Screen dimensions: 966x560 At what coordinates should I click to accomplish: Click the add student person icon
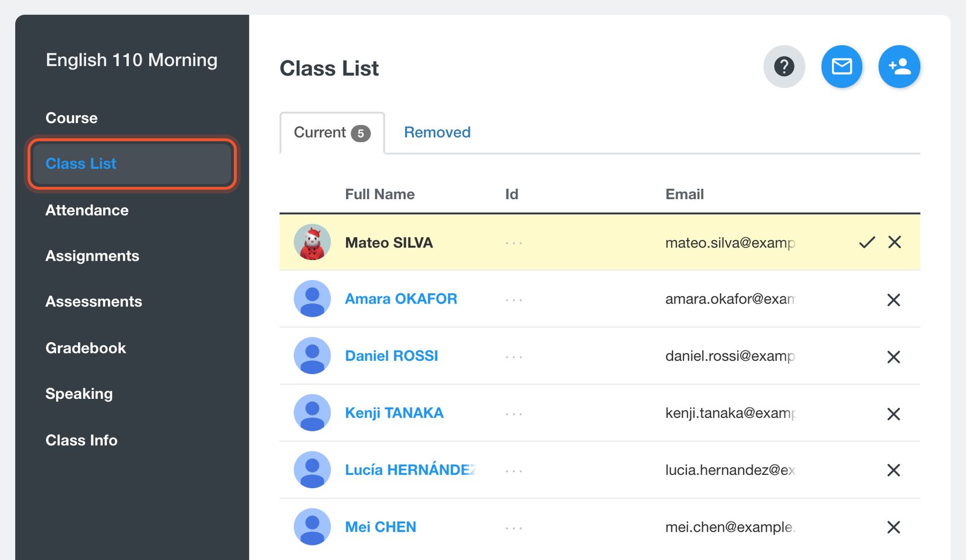point(899,66)
